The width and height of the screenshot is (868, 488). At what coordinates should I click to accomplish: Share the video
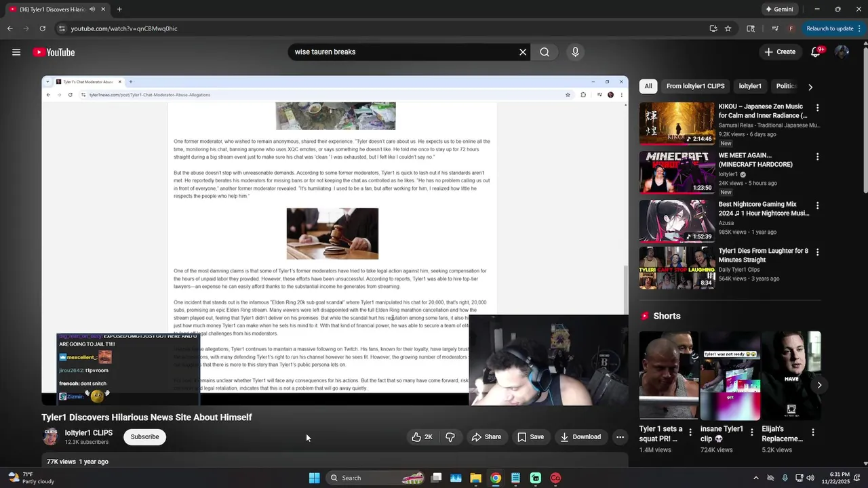click(486, 437)
